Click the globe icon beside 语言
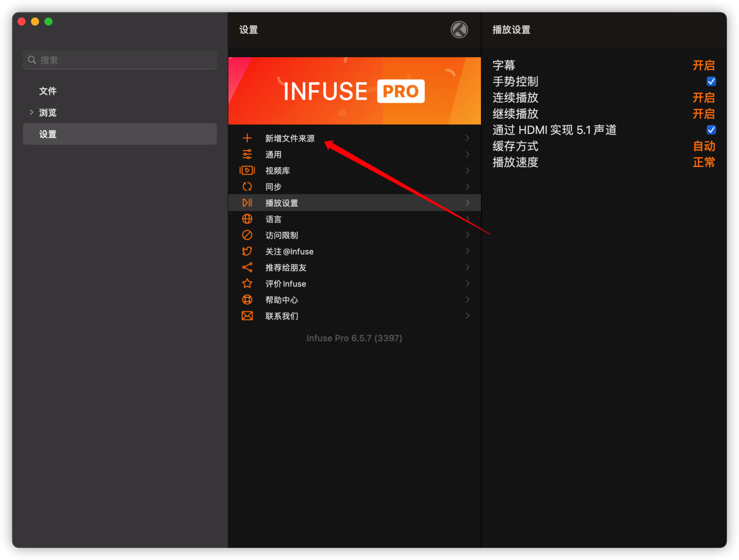 pyautogui.click(x=247, y=219)
